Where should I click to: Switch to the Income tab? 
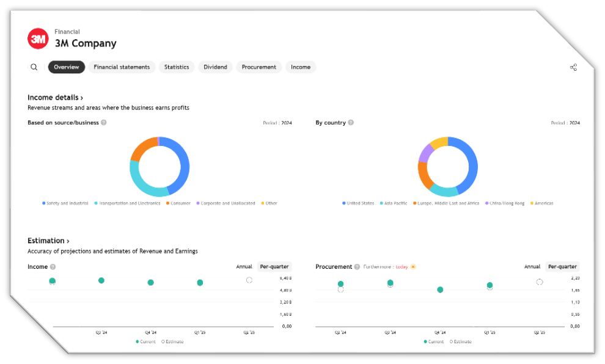tap(301, 67)
